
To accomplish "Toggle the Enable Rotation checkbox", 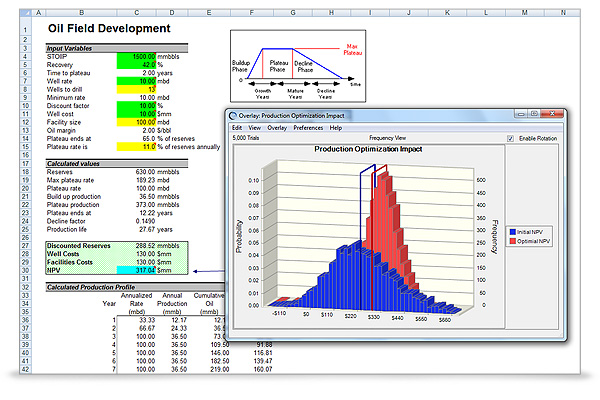I will click(x=510, y=137).
